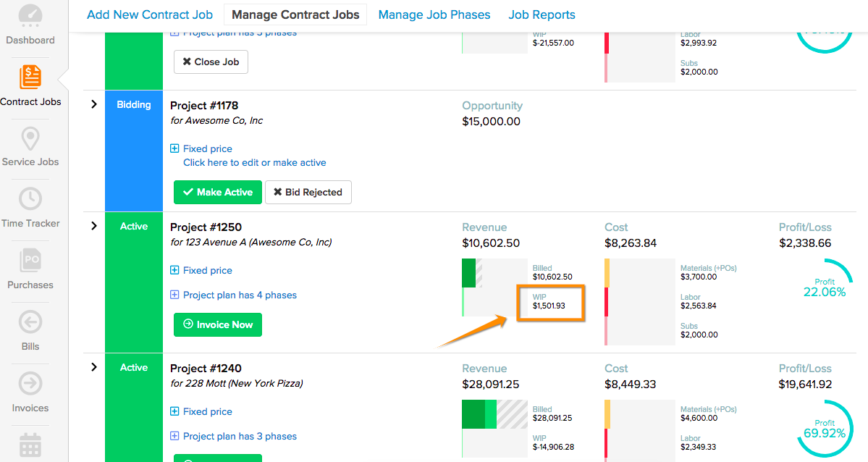
Task: Open the Dashboard gauge icon
Action: coord(30,16)
